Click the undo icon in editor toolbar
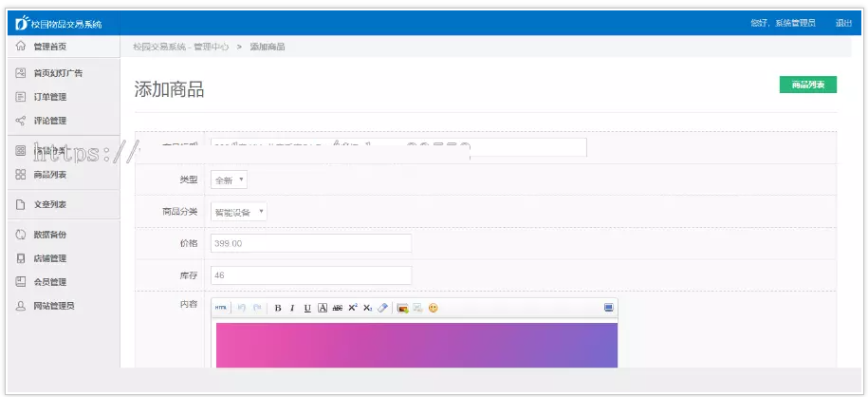This screenshot has width=868, height=397. [x=241, y=308]
